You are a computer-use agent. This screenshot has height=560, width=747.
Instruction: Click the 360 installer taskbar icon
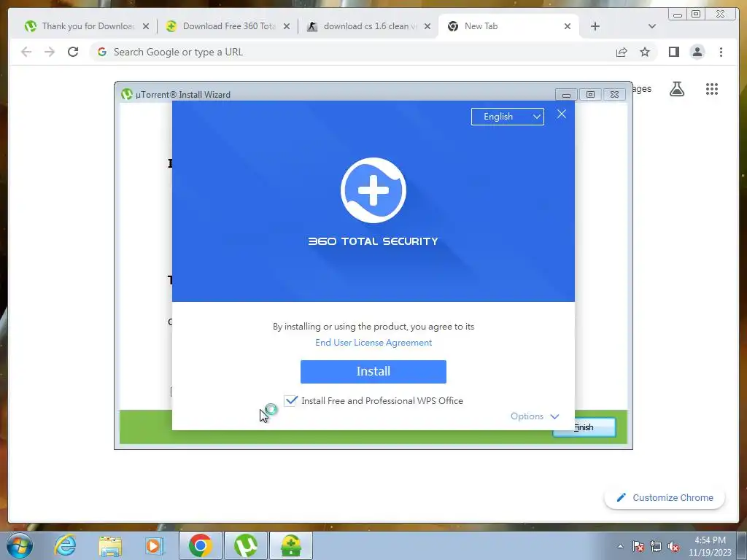(x=291, y=545)
